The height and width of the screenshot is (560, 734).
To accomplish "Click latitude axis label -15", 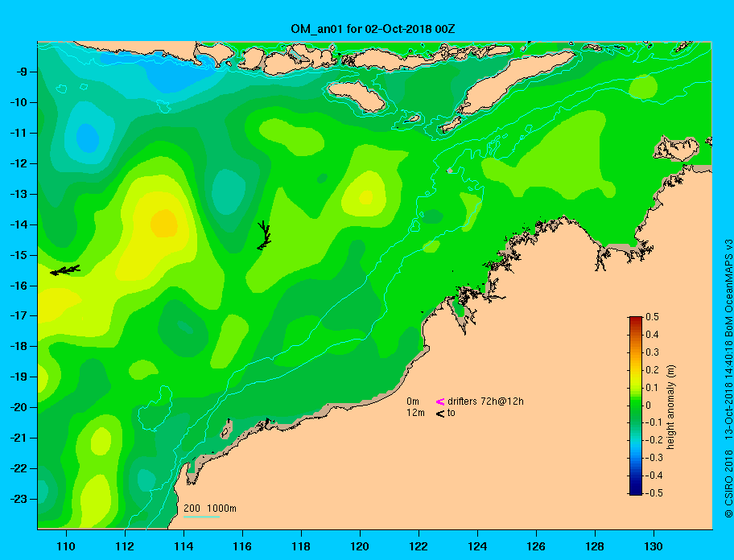I will pos(19,255).
